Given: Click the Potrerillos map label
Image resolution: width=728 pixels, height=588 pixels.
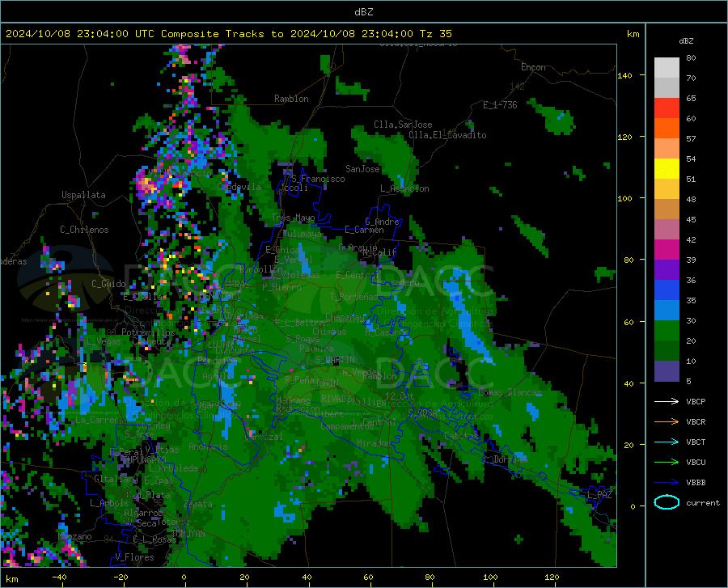Looking at the screenshot, I should (148, 332).
